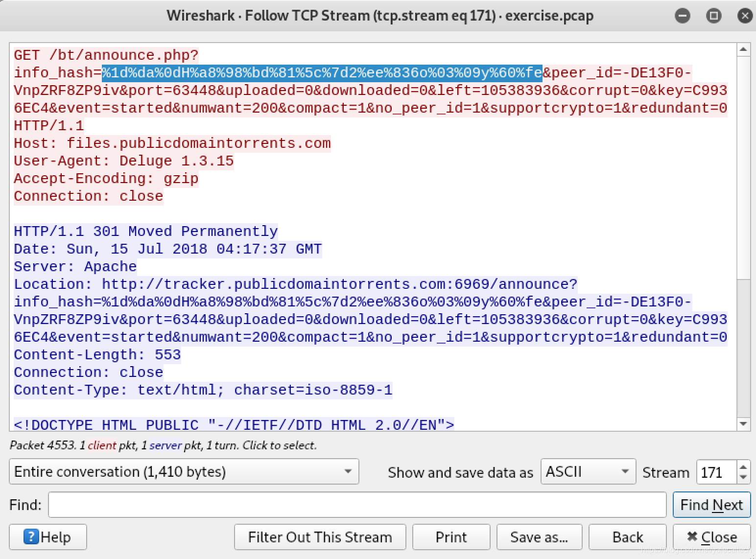Click the Close button at bottom
Screen dimensions: 756x559
click(x=711, y=537)
